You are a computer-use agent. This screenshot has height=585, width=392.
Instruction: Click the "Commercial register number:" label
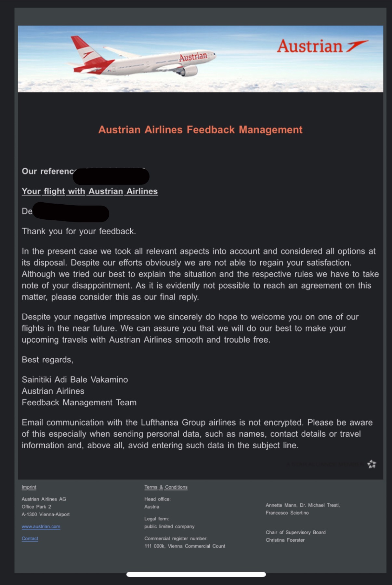tap(176, 538)
